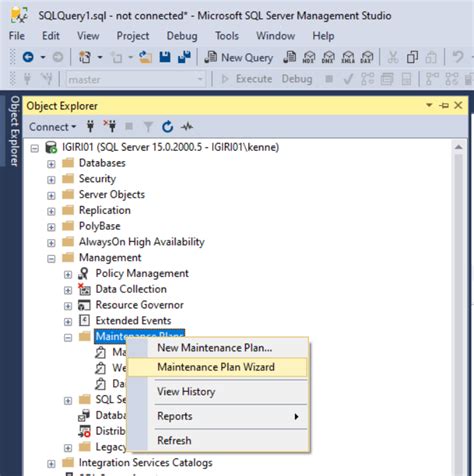This screenshot has width=474, height=476.
Task: Open the Project menu
Action: (x=133, y=36)
